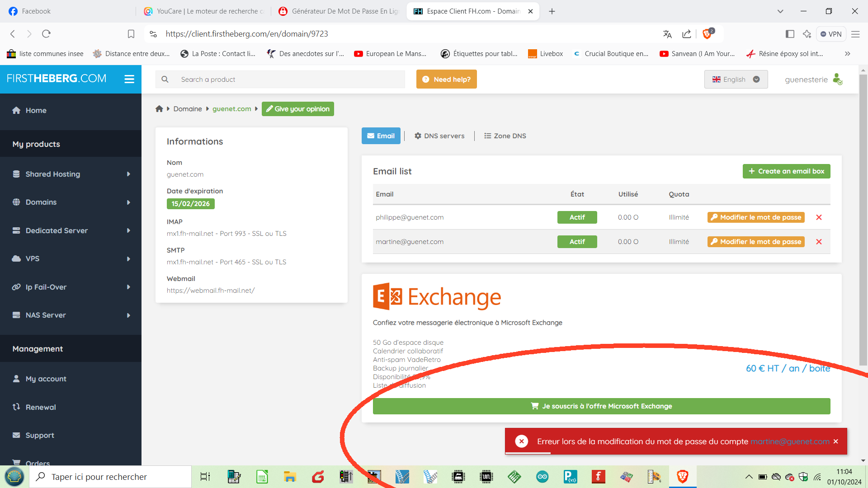Click the Domaine breadcrumb link
This screenshot has height=488, width=868.
pos(188,109)
